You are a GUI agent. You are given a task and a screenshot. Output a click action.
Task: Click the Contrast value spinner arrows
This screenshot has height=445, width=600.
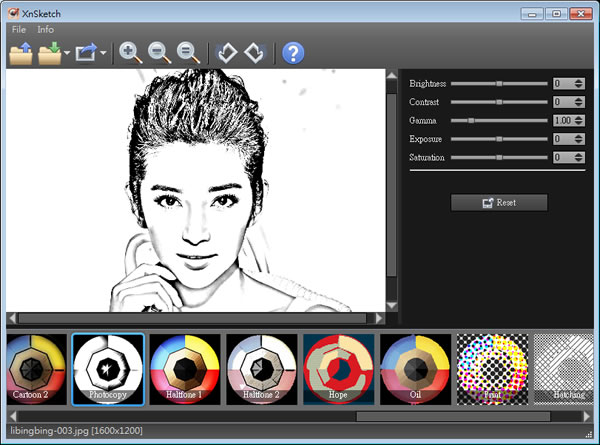tap(579, 102)
